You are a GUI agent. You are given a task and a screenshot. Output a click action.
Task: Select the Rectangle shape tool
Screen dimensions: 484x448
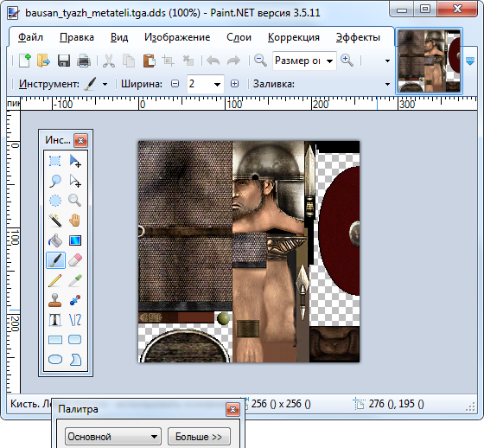(55, 340)
